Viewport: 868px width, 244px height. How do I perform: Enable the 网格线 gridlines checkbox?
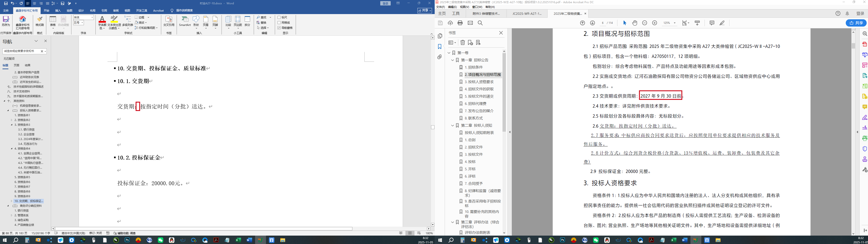pyautogui.click(x=279, y=23)
